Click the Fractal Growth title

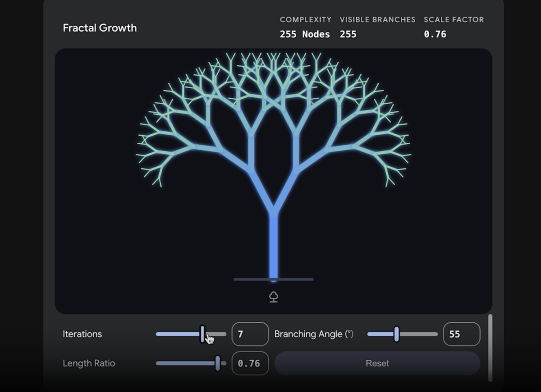(100, 28)
